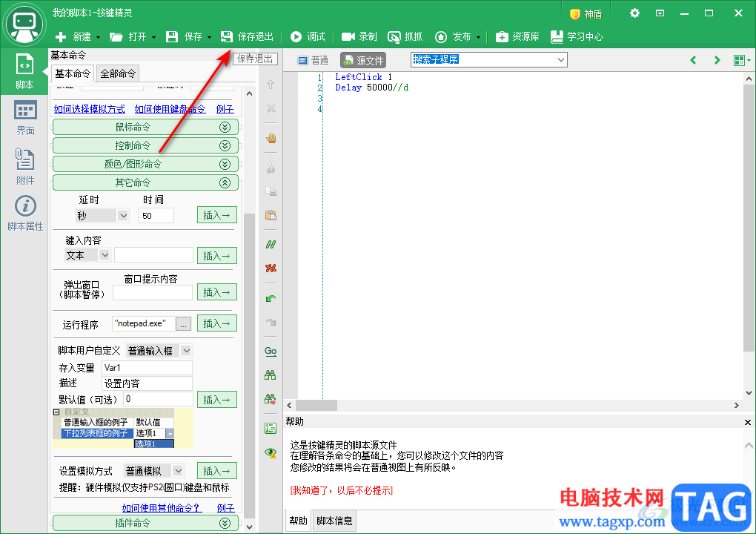Collapse the 自定义 tree node
Image resolution: width=756 pixels, height=534 pixels.
(x=56, y=412)
